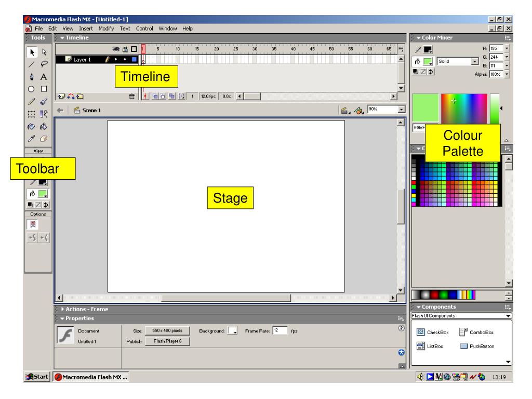This screenshot has width=532, height=399.
Task: Hide Layer 1 using its eye-column dot
Action: (x=116, y=59)
